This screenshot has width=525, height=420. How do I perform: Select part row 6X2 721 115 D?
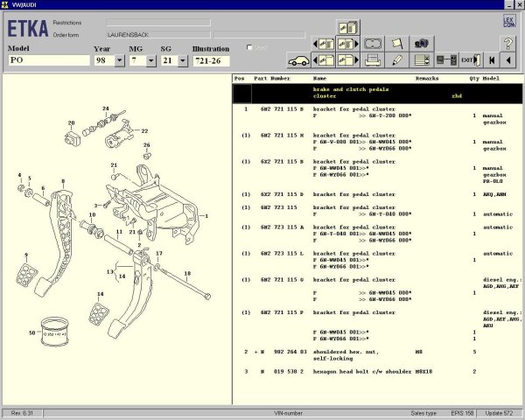point(377,194)
